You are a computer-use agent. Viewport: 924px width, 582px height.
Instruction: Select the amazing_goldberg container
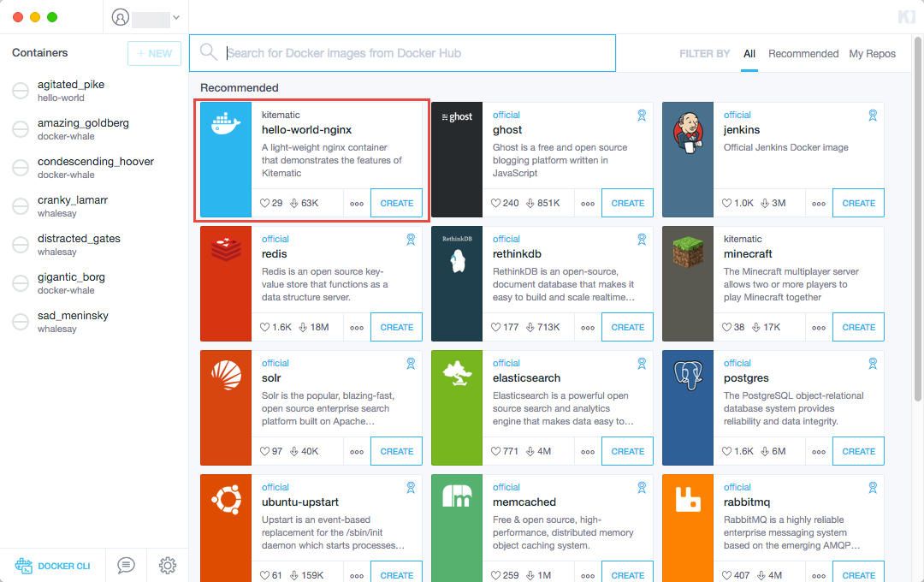pos(94,128)
